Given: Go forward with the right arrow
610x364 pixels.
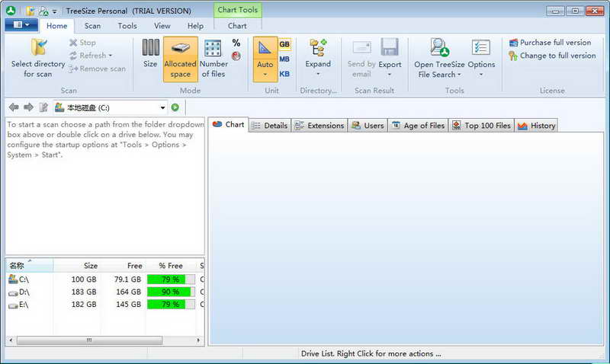Looking at the screenshot, I should pyautogui.click(x=28, y=107).
